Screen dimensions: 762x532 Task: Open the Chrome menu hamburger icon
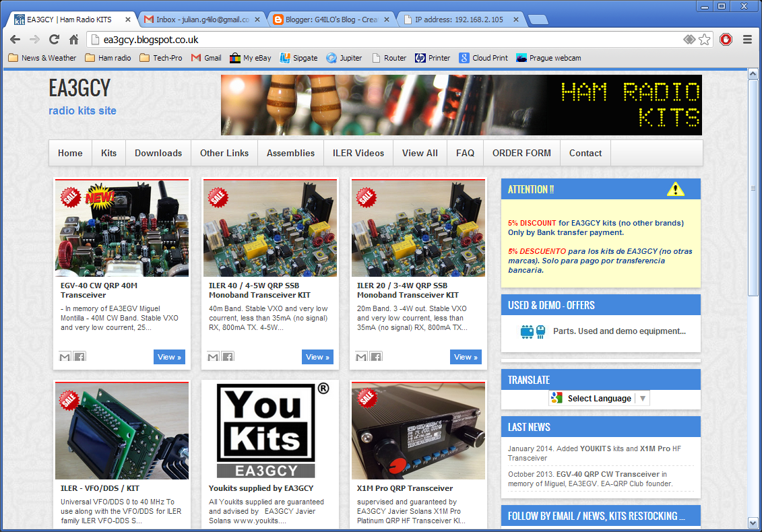pos(747,40)
